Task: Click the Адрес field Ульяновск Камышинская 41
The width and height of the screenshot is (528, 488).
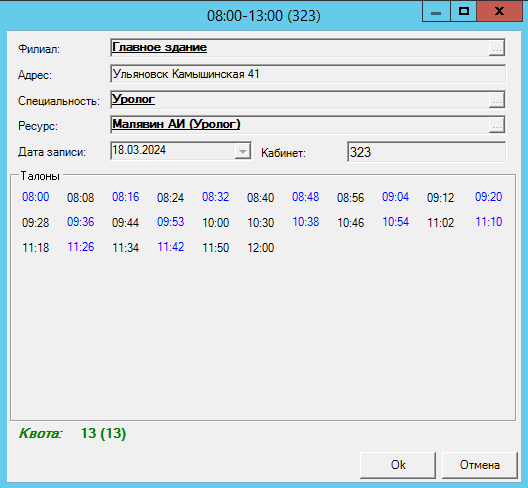Action: pos(308,74)
